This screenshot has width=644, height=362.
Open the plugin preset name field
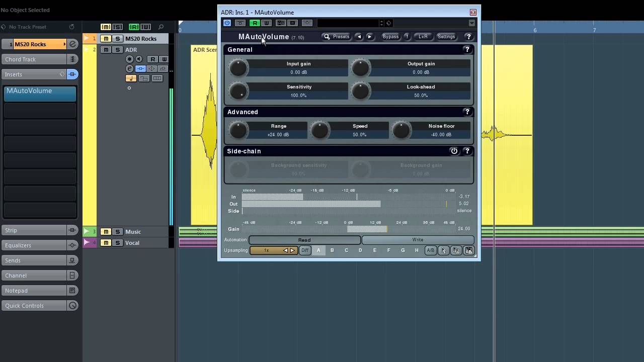(347, 23)
